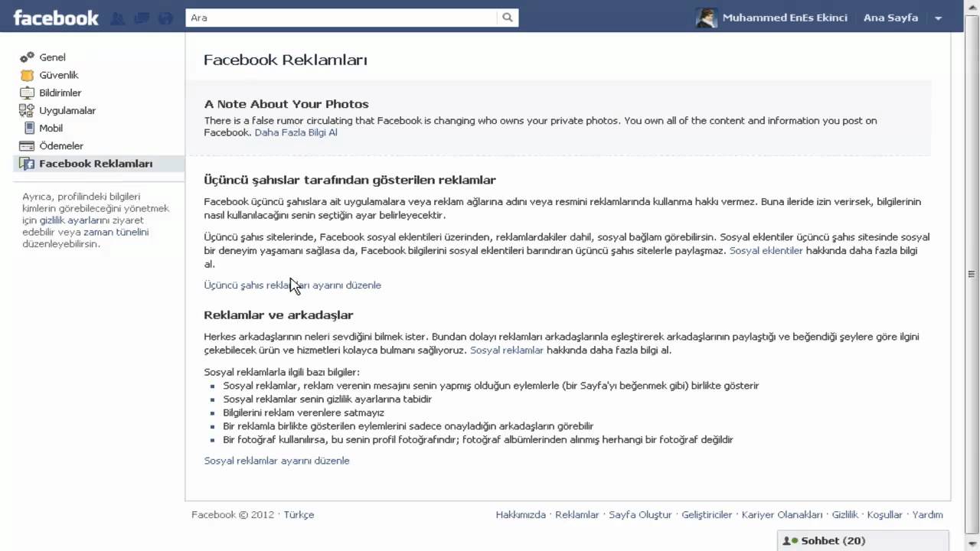
Task: Open the Sohbet (20) chat bar
Action: point(863,541)
